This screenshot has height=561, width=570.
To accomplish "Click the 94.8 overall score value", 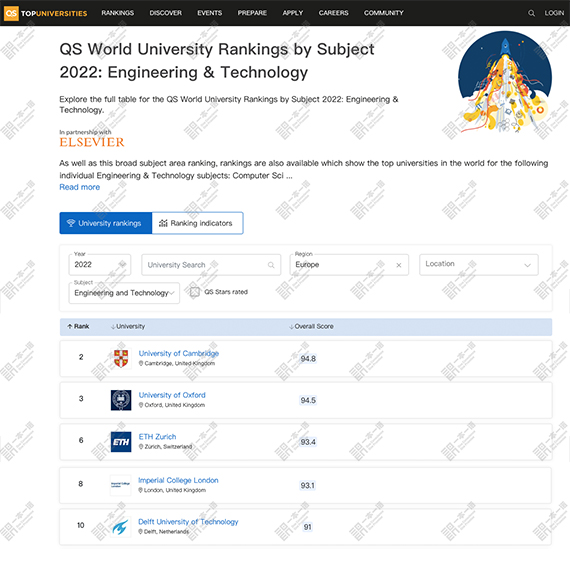I will pos(308,359).
